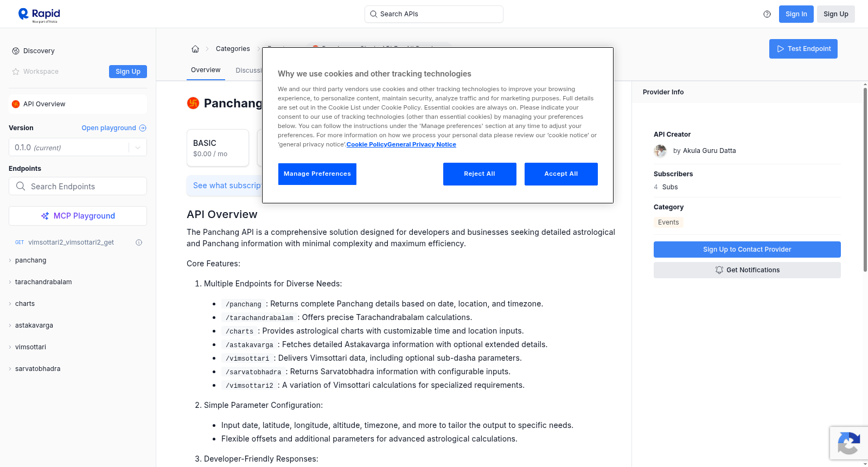Click the "/vimsottari2" code text
Viewport: 868px width, 467px height.
click(x=250, y=386)
